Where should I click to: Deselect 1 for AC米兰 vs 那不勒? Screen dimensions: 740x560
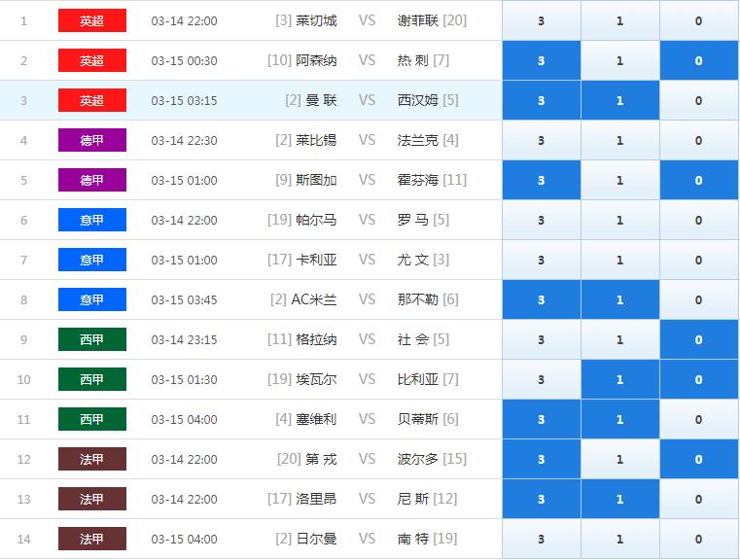[x=620, y=299]
